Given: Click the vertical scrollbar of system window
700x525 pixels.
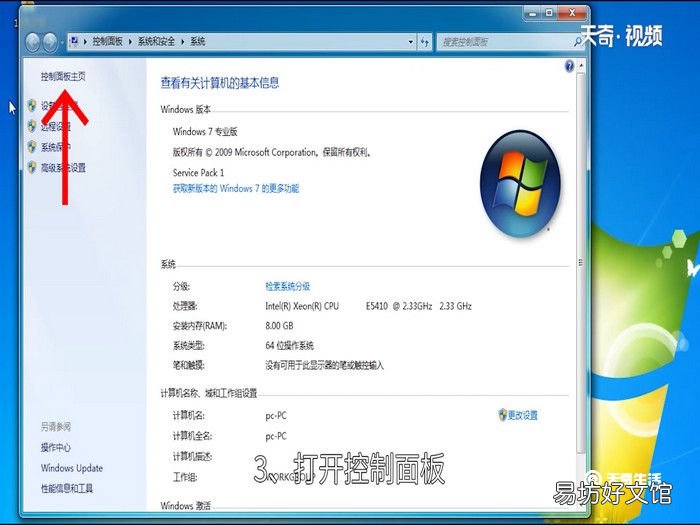Looking at the screenshot, I should click(x=581, y=262).
